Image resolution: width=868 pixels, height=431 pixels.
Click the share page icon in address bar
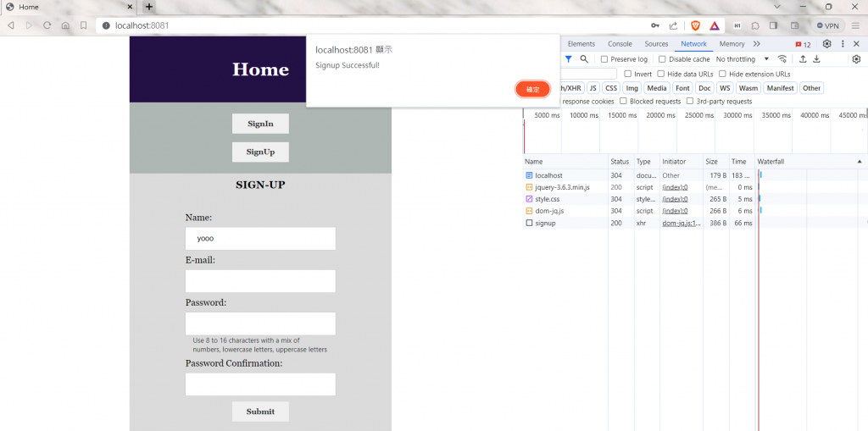673,25
